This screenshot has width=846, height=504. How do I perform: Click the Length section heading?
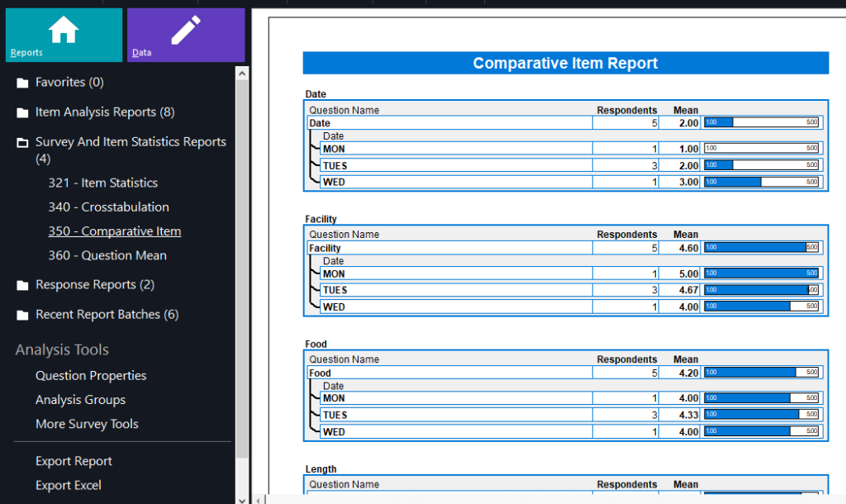click(x=321, y=469)
